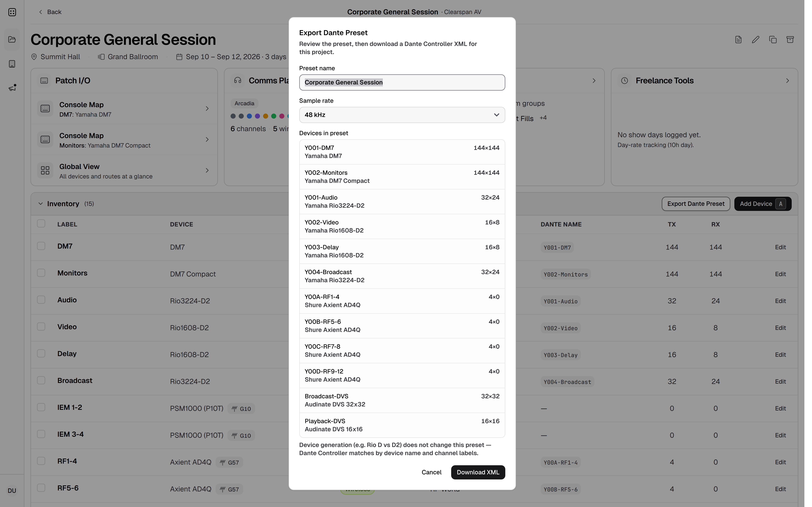Open the building sidebar icon
The height and width of the screenshot is (507, 812).
tap(12, 64)
